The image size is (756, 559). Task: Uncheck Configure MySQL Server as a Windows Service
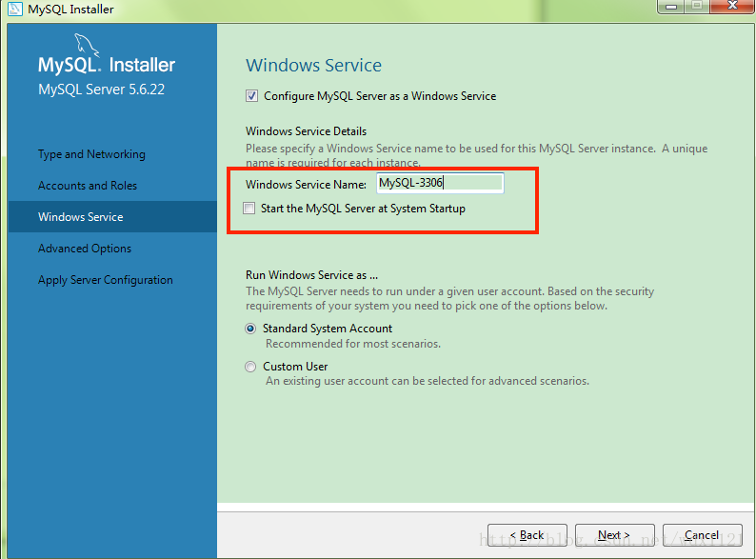[x=251, y=95]
